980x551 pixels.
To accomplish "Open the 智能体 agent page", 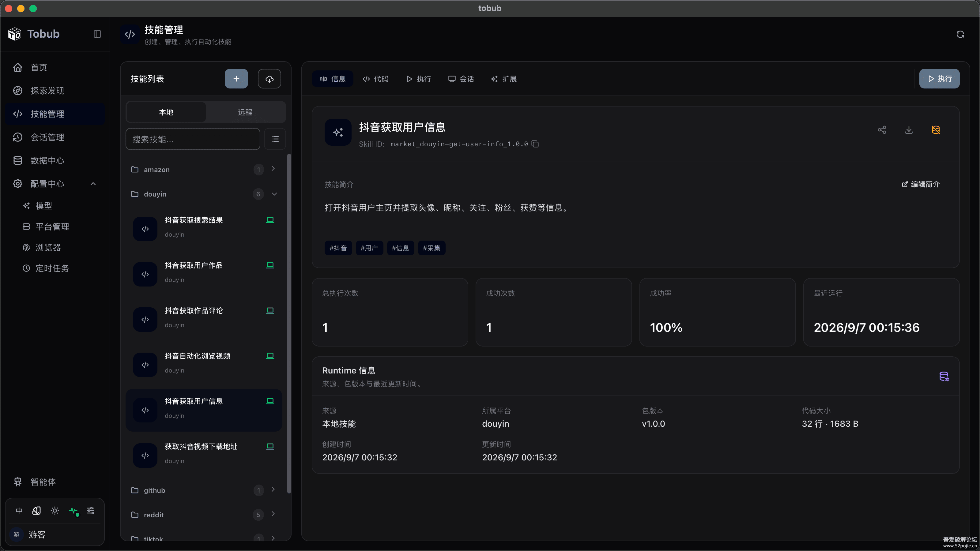I will pyautogui.click(x=55, y=482).
